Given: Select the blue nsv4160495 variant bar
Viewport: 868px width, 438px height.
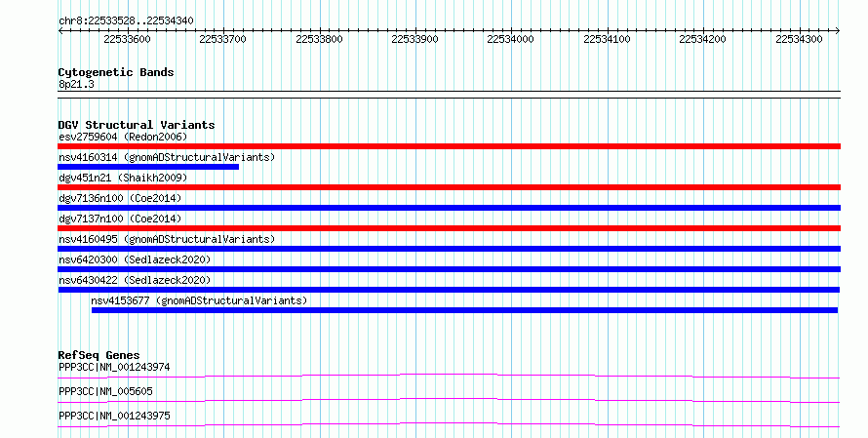Looking at the screenshot, I should (449, 249).
